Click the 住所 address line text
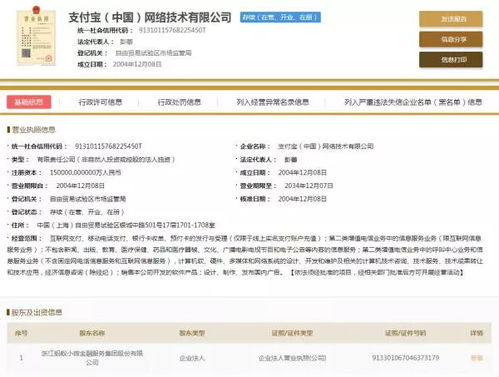 pos(126,225)
